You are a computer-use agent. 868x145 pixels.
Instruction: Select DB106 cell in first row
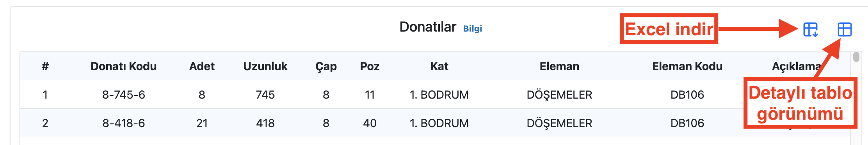(687, 95)
